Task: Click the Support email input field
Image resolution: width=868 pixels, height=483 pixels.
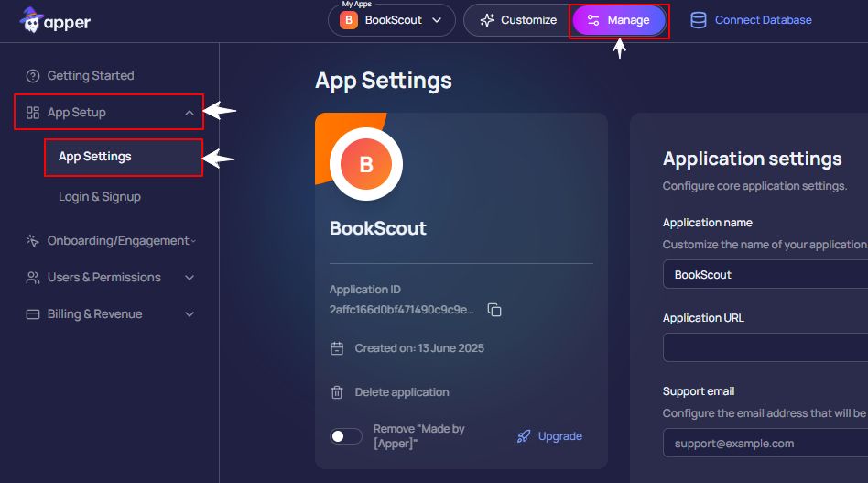Action: coord(765,444)
